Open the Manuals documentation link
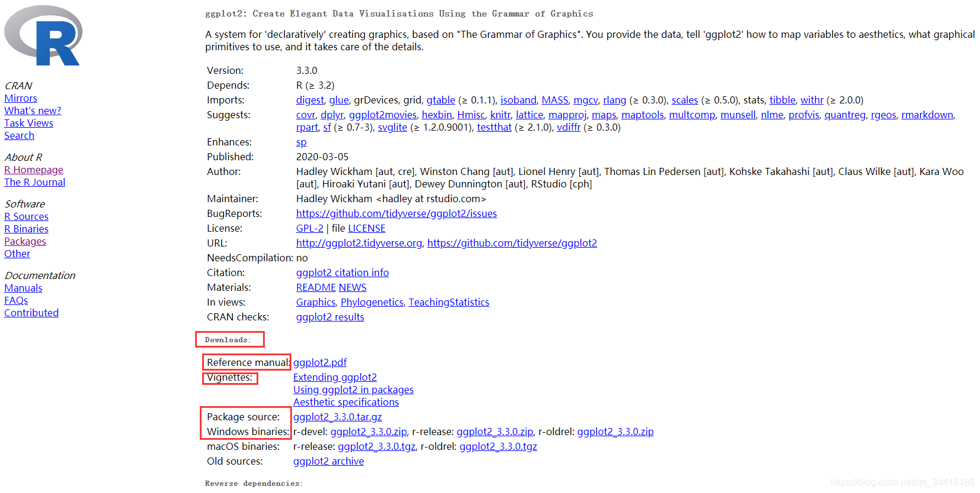 coord(23,288)
